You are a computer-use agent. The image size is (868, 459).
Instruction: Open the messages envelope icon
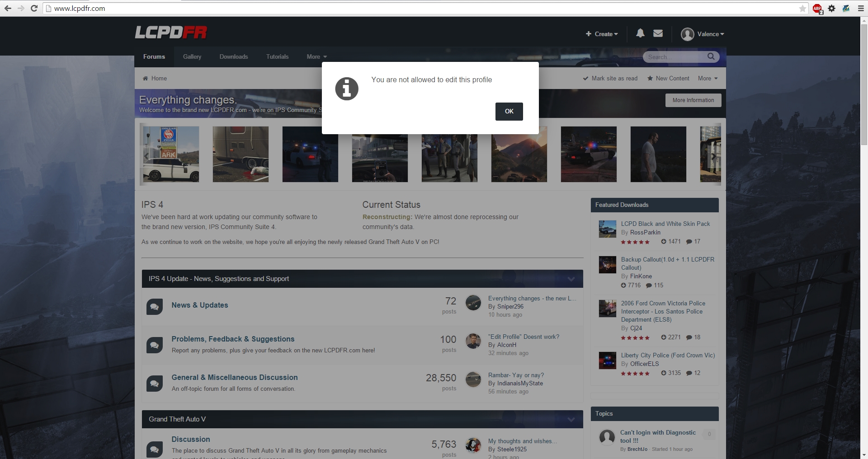coord(658,33)
